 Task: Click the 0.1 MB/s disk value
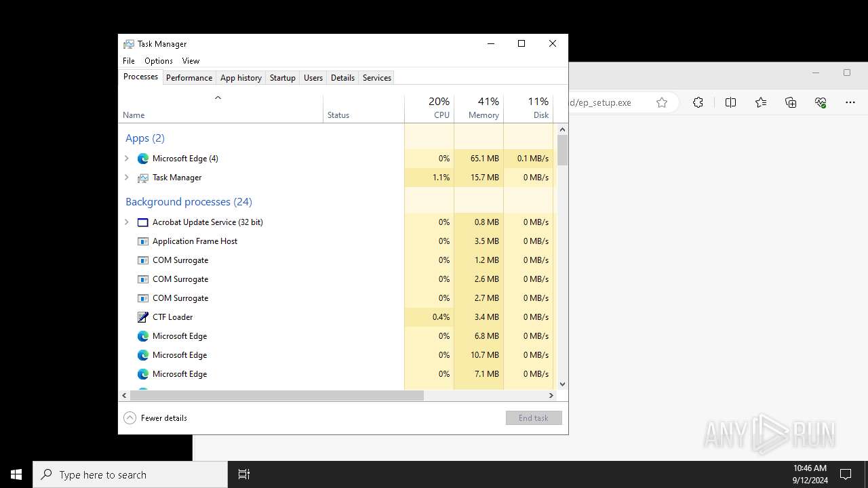coord(533,159)
